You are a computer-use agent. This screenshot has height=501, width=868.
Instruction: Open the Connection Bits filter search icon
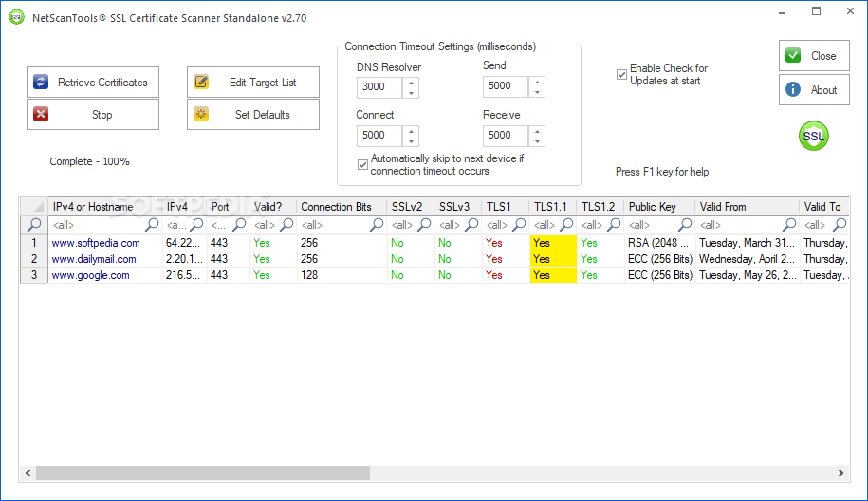pyautogui.click(x=377, y=225)
